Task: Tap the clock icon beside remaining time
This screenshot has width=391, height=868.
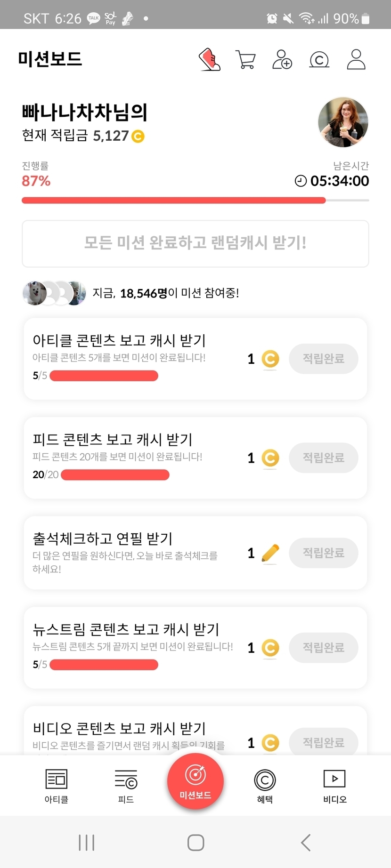Action: click(x=301, y=181)
